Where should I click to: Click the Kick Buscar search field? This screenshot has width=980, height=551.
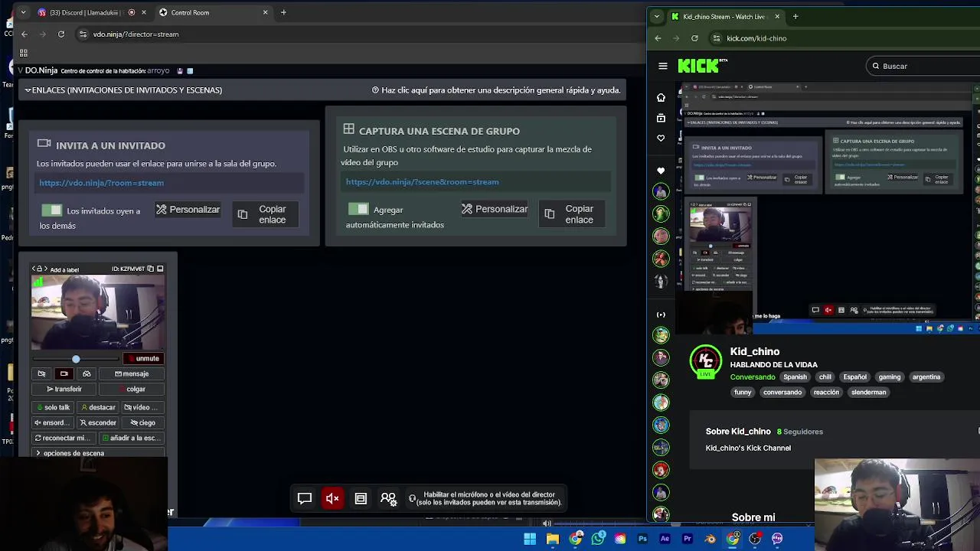coord(925,66)
